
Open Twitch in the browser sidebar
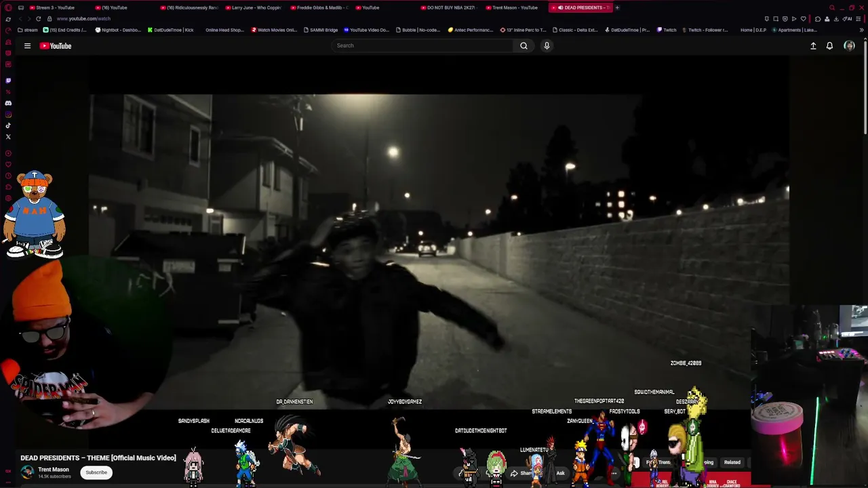(x=8, y=81)
